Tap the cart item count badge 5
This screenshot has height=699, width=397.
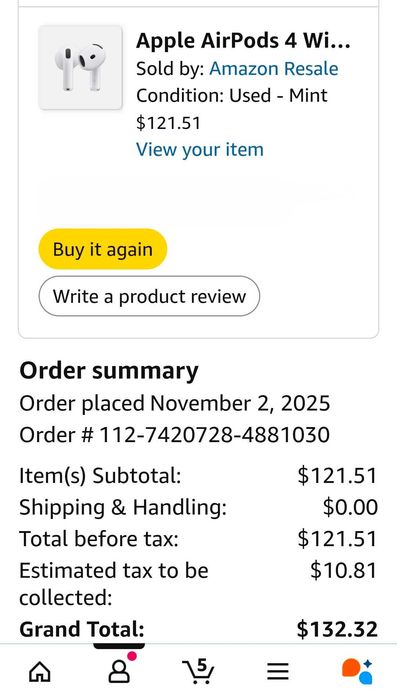pos(202,666)
